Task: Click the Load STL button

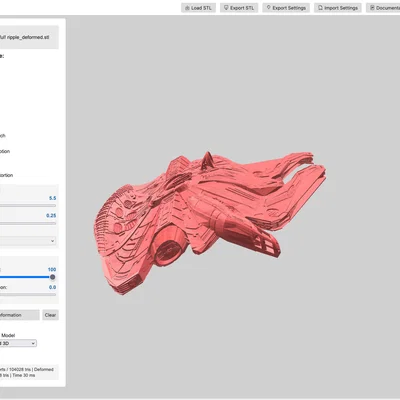Action: 198,8
